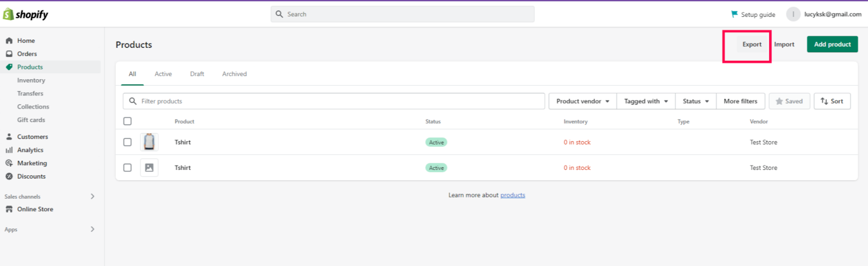
Task: Click the Orders inbox icon
Action: point(9,54)
